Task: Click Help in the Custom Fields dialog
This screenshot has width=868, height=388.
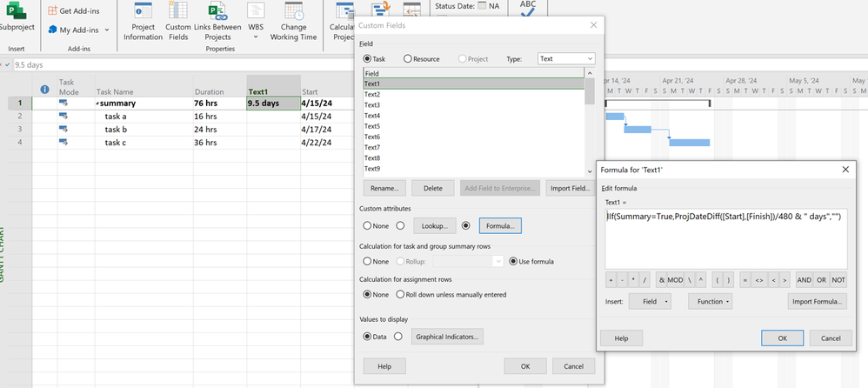Action: [x=384, y=366]
